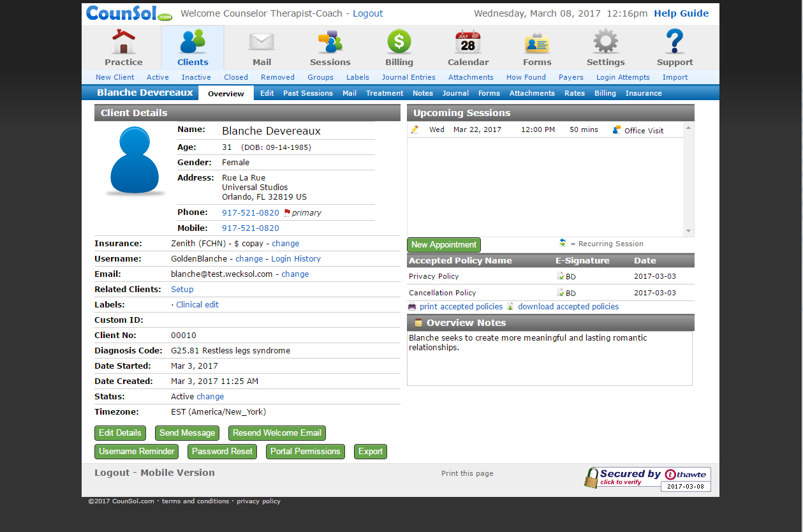
Task: Open the Sessions chat icon
Action: (x=330, y=42)
